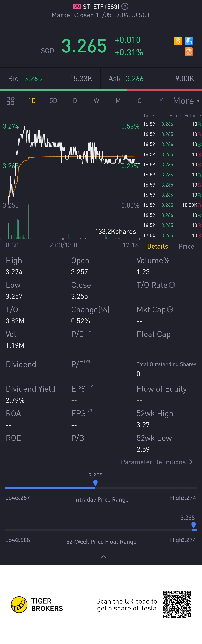The height and width of the screenshot is (644, 202).
Task: Tap the Tiger Brokers logo
Action: tap(19, 604)
